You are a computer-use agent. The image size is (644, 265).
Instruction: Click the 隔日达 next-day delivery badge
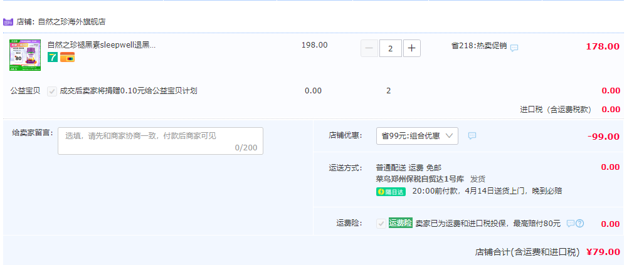(x=391, y=192)
